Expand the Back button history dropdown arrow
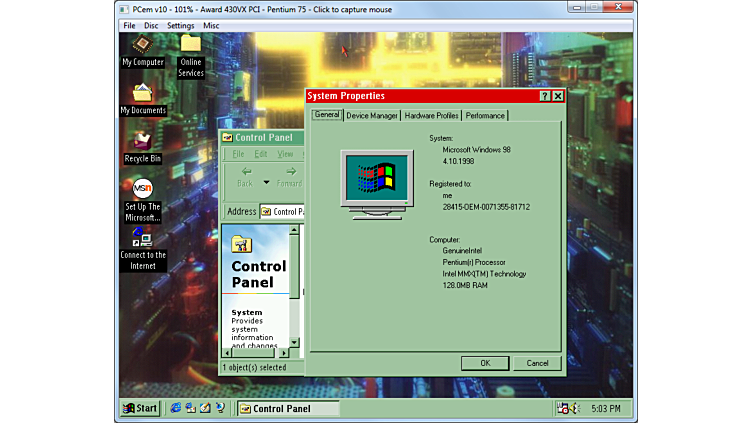Viewport: 752px width, 423px height. (266, 182)
